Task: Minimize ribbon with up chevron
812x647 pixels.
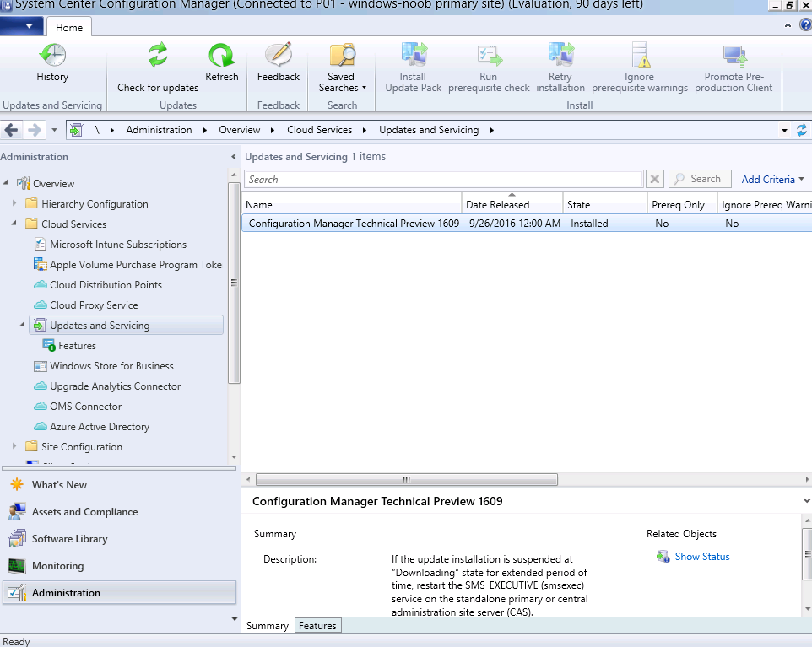Action: pyautogui.click(x=788, y=24)
